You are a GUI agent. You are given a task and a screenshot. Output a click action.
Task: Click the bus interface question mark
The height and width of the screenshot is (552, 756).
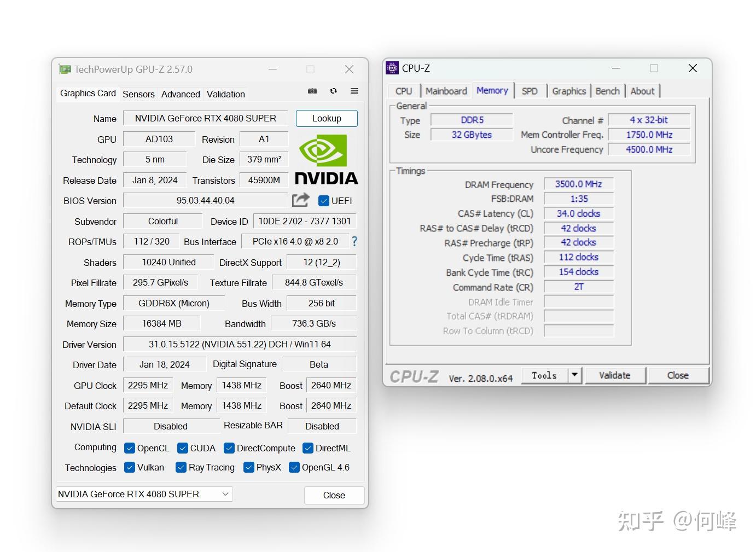(x=354, y=241)
